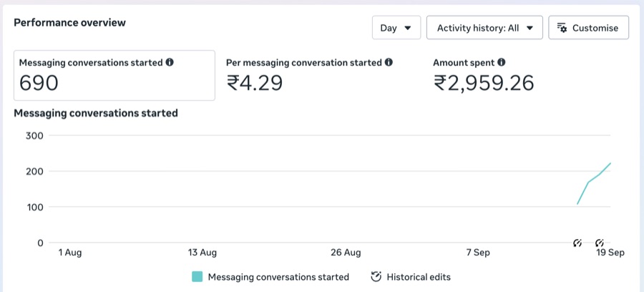Click the ₹2,959.26 amount value

coord(484,83)
